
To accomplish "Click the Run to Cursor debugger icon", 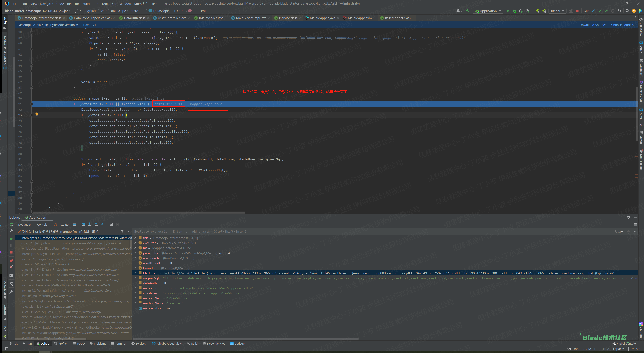I will [x=103, y=224].
